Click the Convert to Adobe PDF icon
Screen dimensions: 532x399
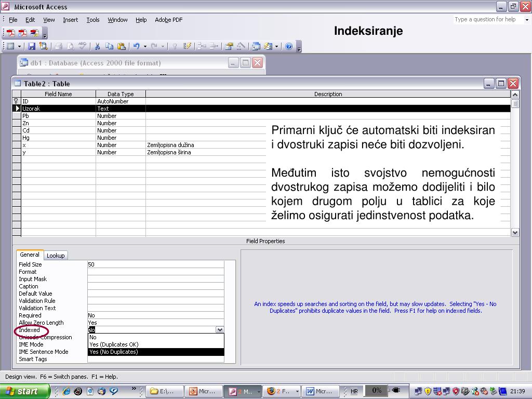11,33
